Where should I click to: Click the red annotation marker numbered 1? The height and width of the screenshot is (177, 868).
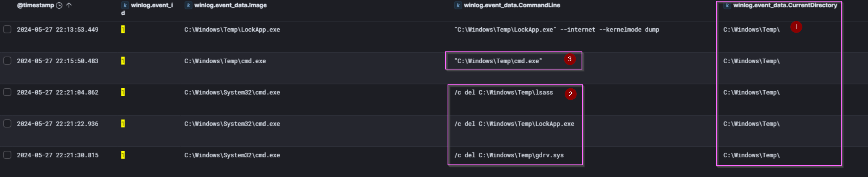point(796,27)
